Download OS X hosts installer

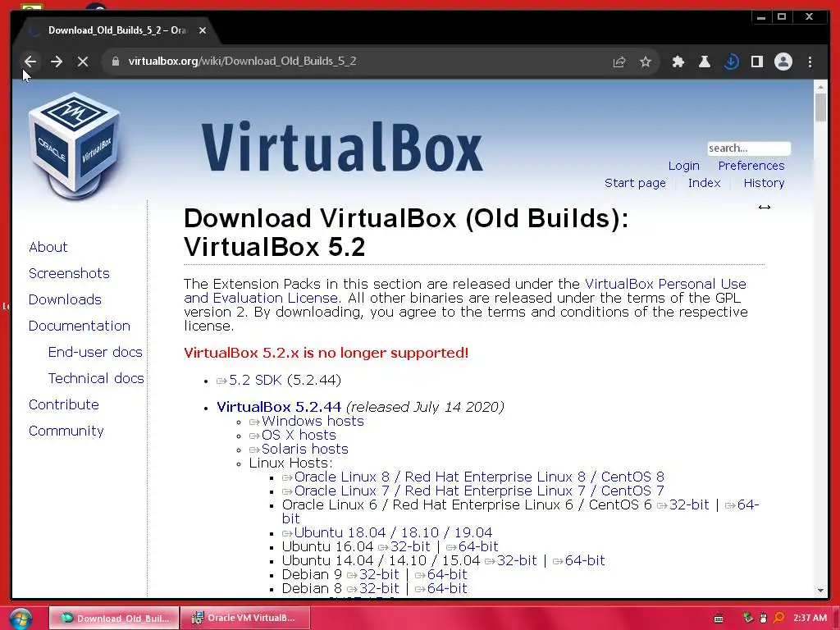(x=299, y=435)
